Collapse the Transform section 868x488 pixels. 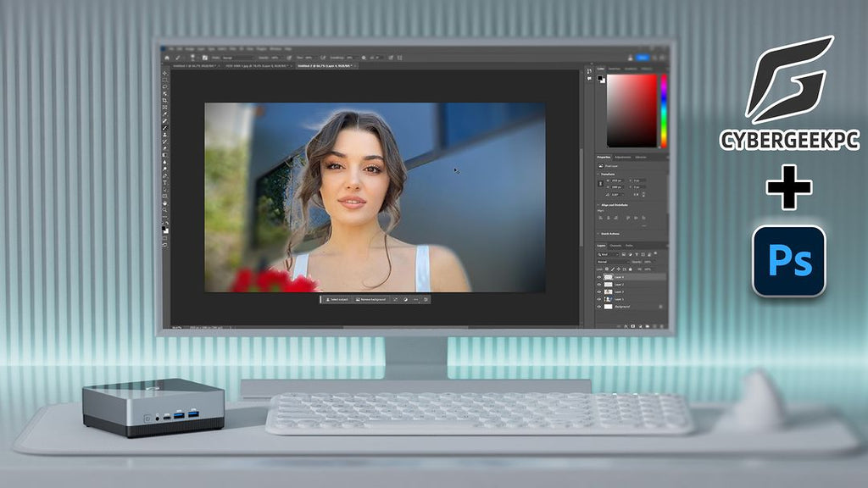pos(598,175)
